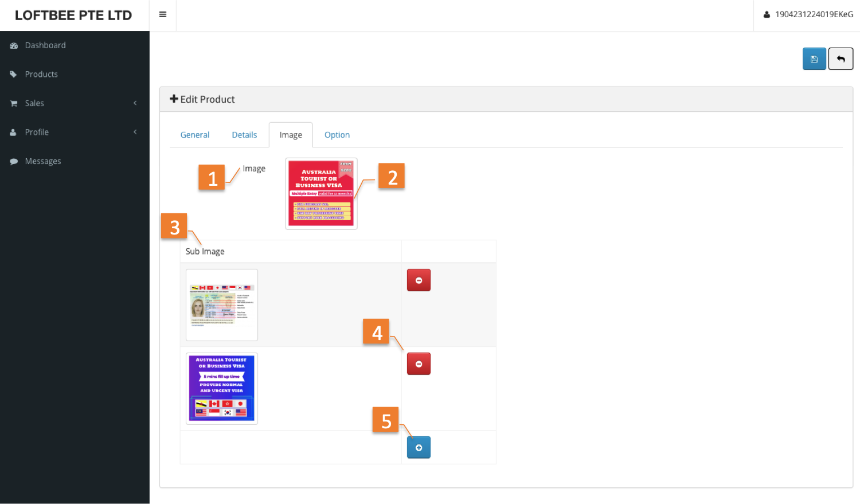The image size is (860, 504).
Task: Open the Messages sidebar link
Action: (43, 162)
